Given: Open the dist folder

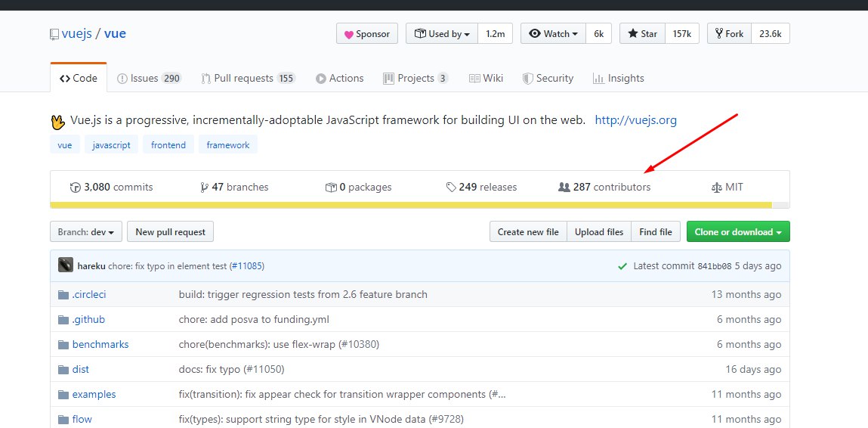Looking at the screenshot, I should click(80, 369).
